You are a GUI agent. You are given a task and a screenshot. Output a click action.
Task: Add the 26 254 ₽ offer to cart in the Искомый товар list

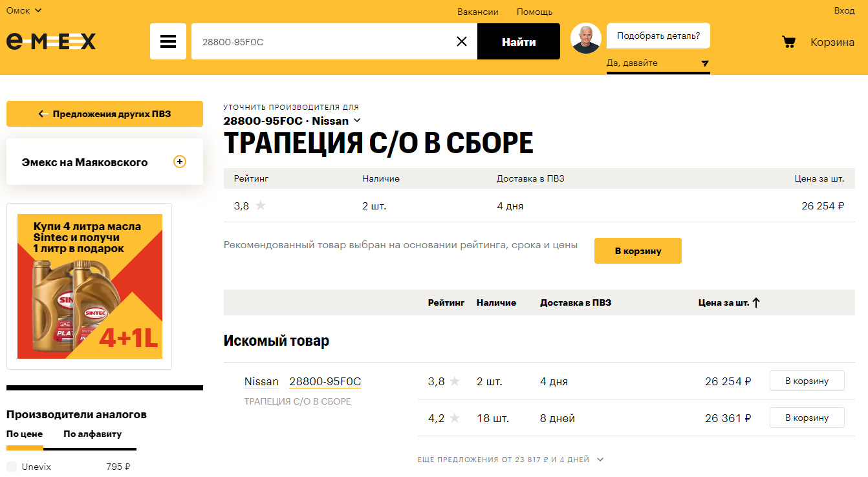point(807,381)
